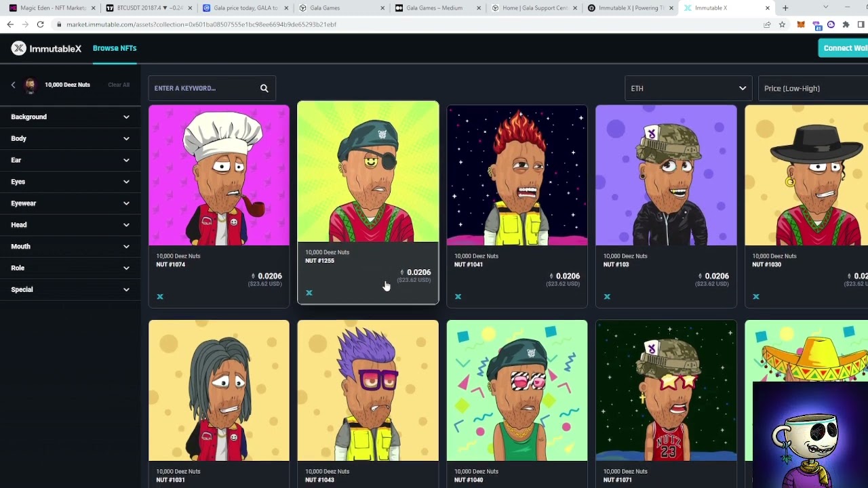Expand the Body filter
Image resolution: width=868 pixels, height=488 pixels.
(70, 139)
